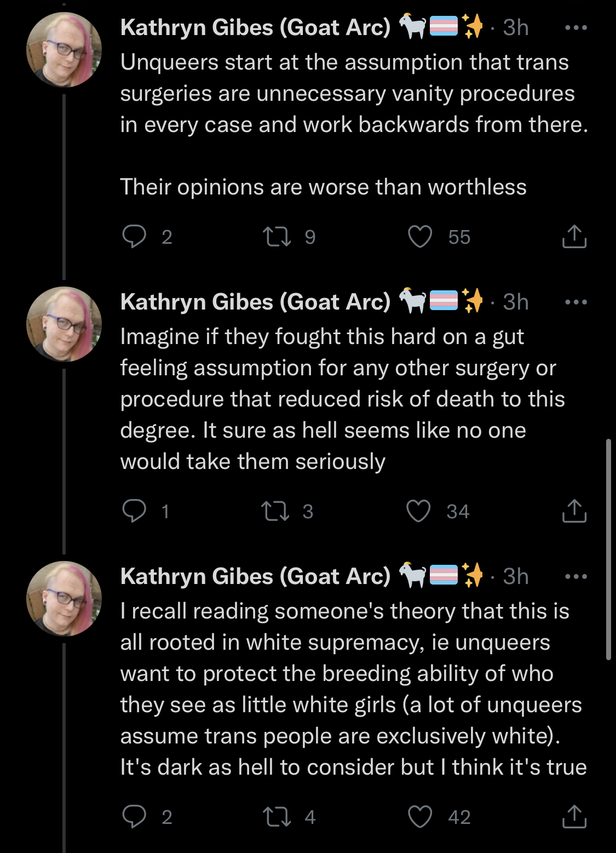Like the tweet with 42 likes

pyautogui.click(x=420, y=816)
